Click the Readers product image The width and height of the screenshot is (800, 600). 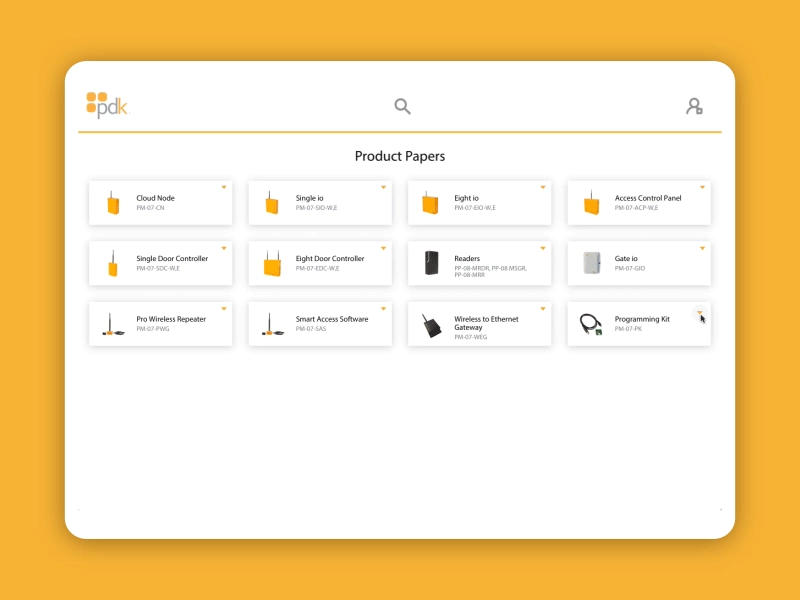pos(432,263)
